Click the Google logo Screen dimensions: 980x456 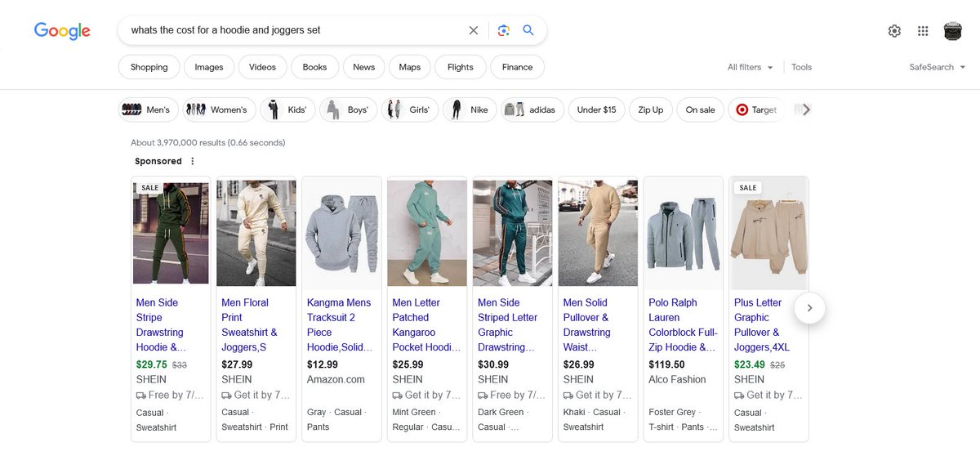[x=62, y=31]
